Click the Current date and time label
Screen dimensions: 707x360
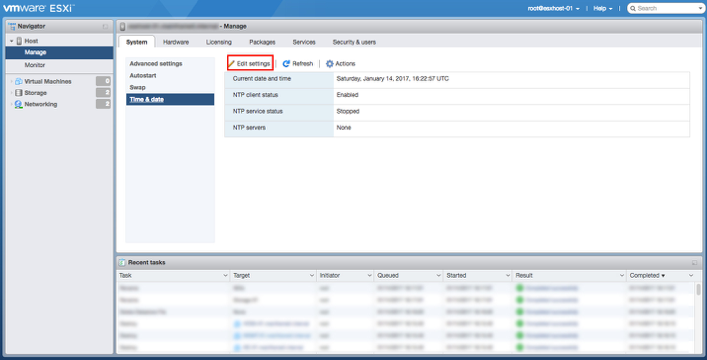262,78
